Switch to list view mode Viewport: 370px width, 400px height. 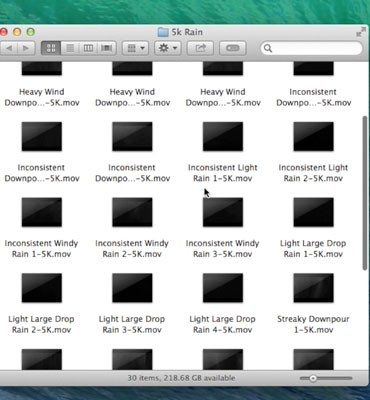70,48
